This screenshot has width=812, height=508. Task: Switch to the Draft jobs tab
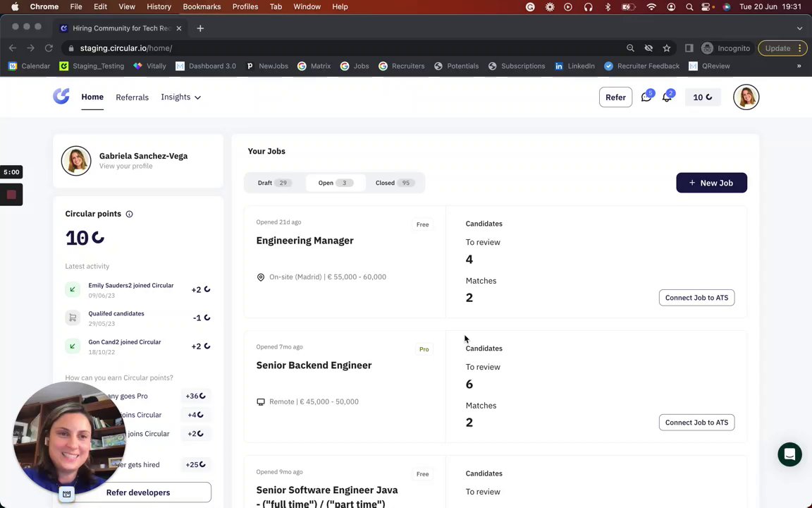point(274,183)
